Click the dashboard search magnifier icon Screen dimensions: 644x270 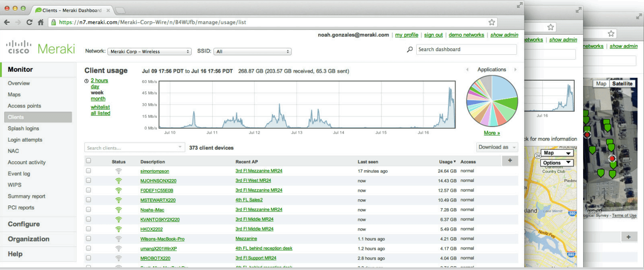click(410, 49)
